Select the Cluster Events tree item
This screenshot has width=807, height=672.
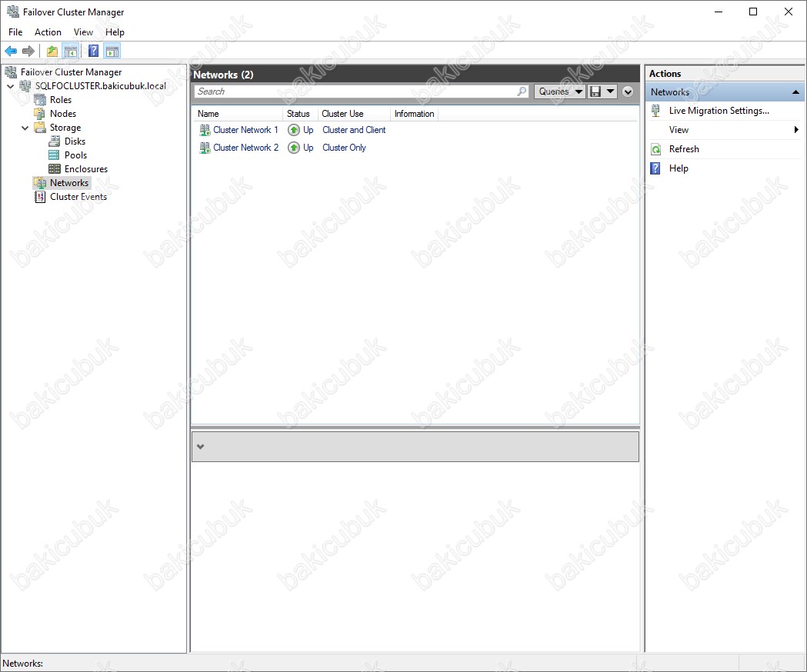click(x=78, y=197)
